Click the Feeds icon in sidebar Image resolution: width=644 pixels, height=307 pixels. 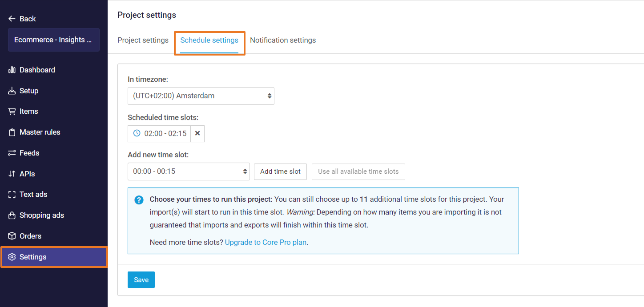[x=12, y=153]
